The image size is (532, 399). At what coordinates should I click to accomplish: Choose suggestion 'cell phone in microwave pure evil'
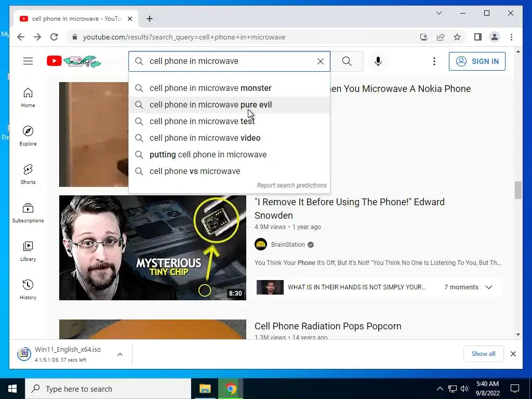click(x=229, y=104)
